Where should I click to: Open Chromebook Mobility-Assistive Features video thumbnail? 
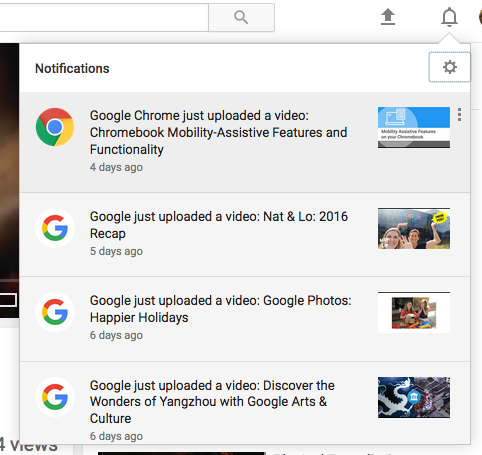click(414, 127)
